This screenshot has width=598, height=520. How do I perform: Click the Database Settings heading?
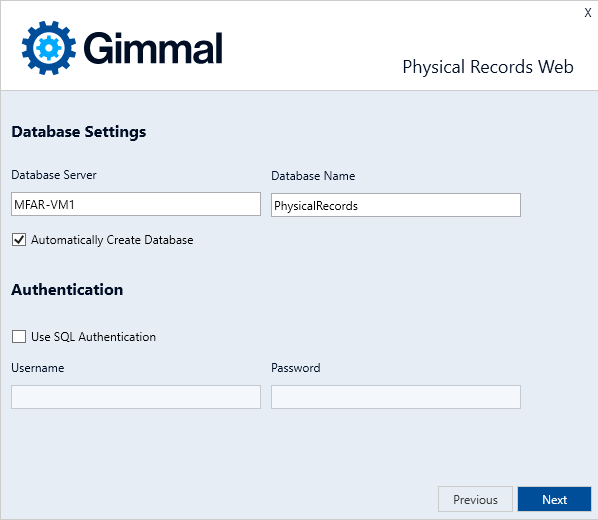(79, 132)
